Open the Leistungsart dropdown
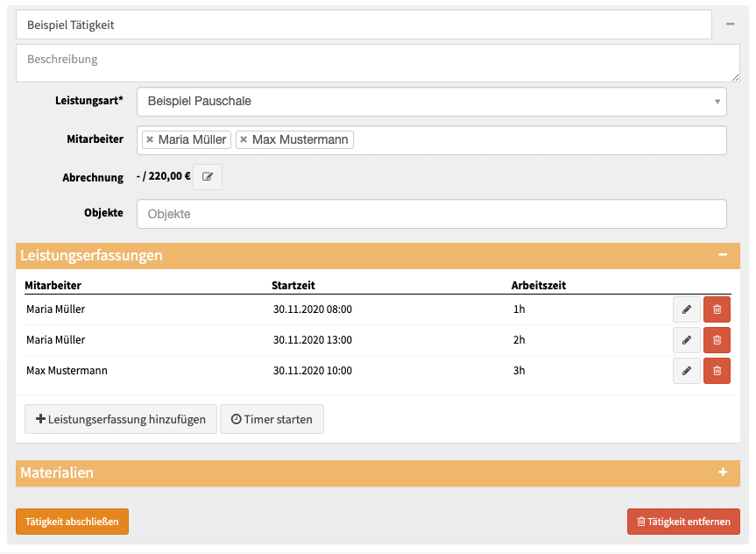Viewport: 756px width, 554px height. pyautogui.click(x=431, y=102)
